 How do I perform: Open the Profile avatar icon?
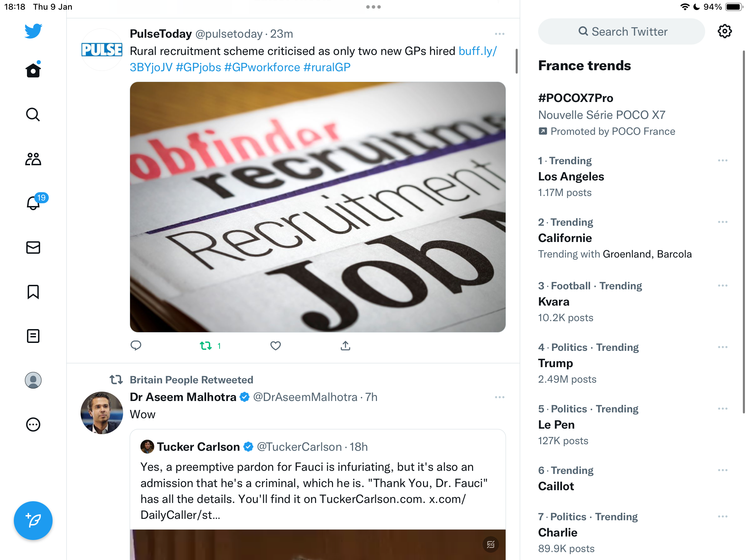33,380
